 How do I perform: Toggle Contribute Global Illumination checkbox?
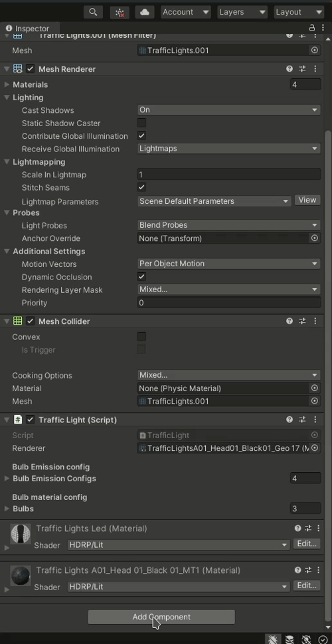click(x=141, y=135)
